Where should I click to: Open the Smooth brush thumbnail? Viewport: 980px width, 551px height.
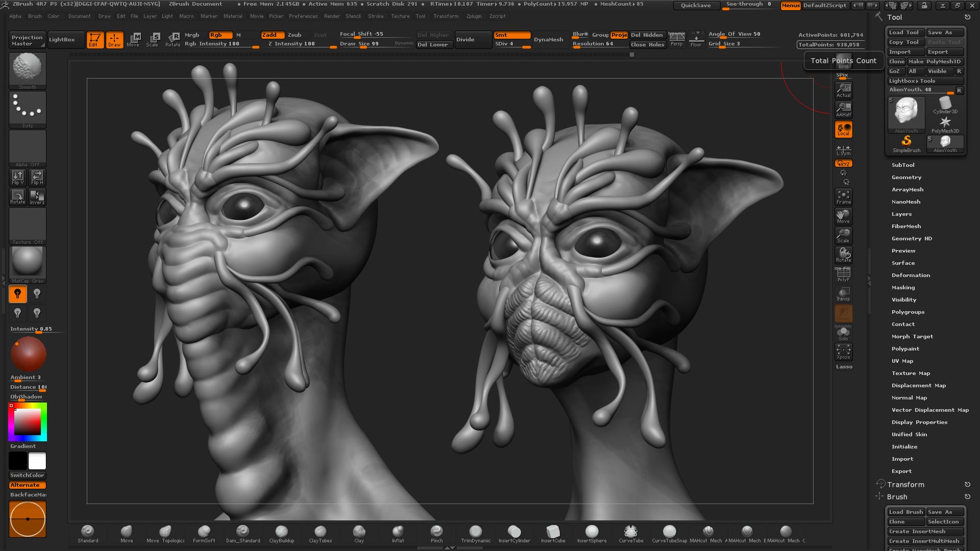coord(28,71)
